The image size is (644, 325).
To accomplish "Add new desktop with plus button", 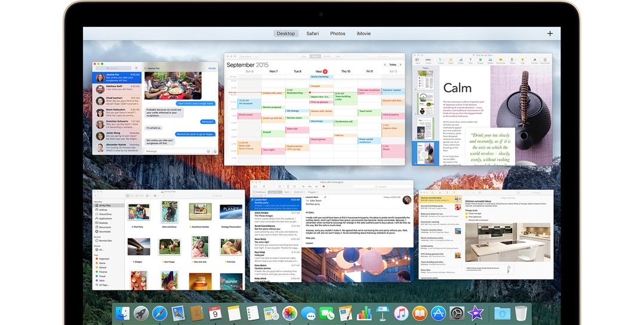I will 550,33.
